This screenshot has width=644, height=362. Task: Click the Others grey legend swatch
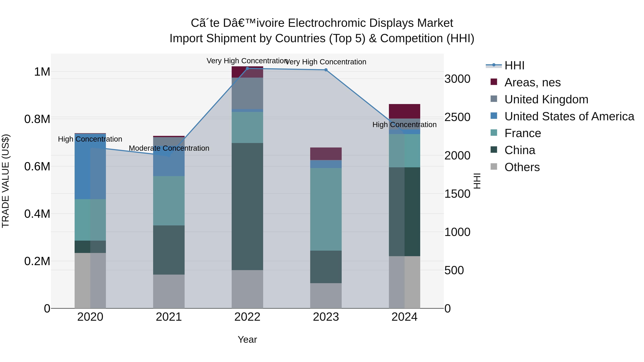494,166
